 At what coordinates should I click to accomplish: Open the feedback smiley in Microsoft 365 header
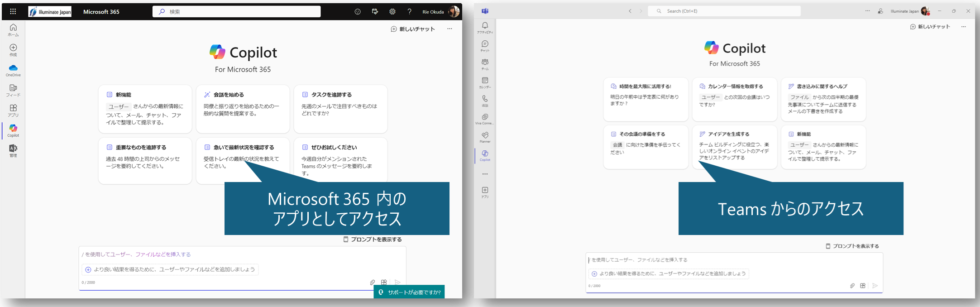pyautogui.click(x=358, y=12)
